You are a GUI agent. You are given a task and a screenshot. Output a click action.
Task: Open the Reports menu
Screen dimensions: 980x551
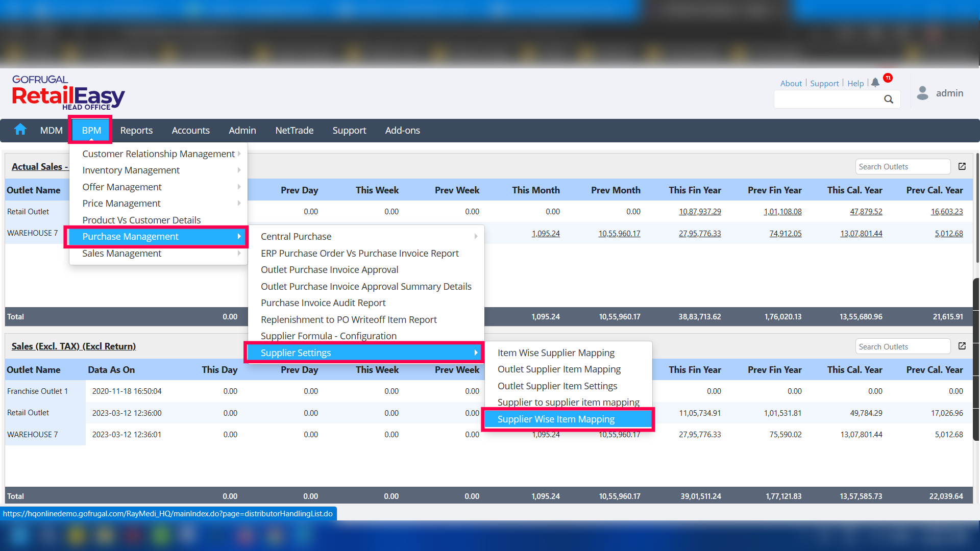(x=136, y=130)
